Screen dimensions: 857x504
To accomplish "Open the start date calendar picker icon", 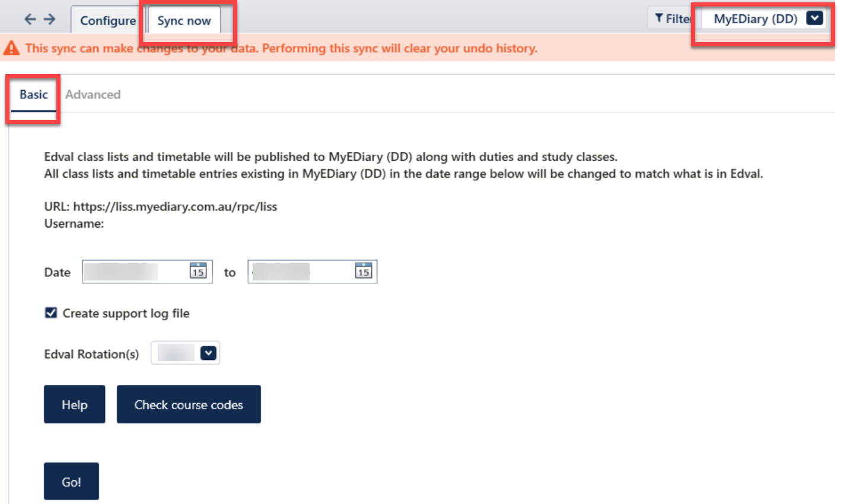I will (x=198, y=271).
